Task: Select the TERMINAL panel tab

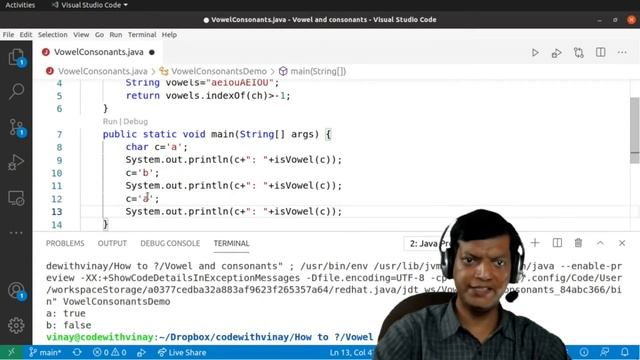Action: pyautogui.click(x=231, y=243)
